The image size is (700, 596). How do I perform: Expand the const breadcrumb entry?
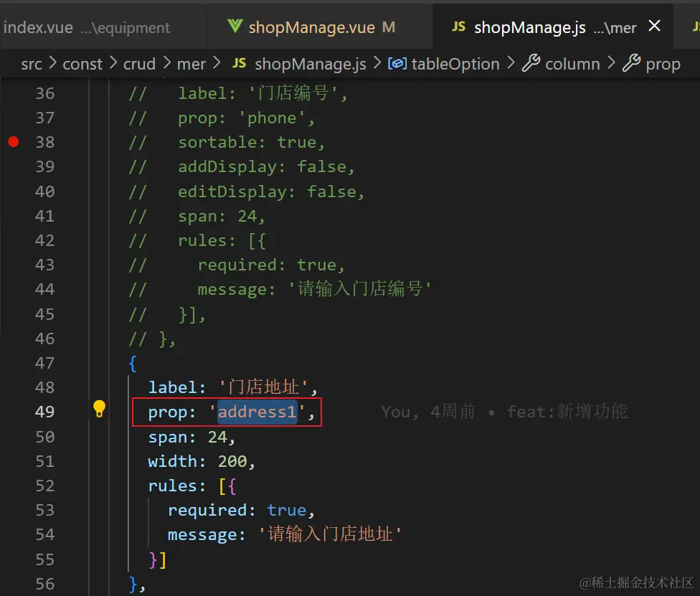82,64
